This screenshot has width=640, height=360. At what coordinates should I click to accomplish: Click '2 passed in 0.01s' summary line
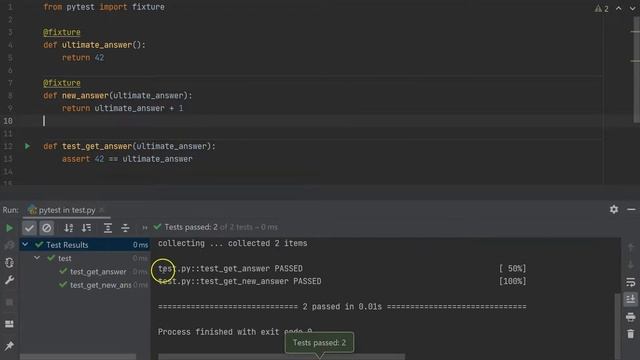point(342,307)
